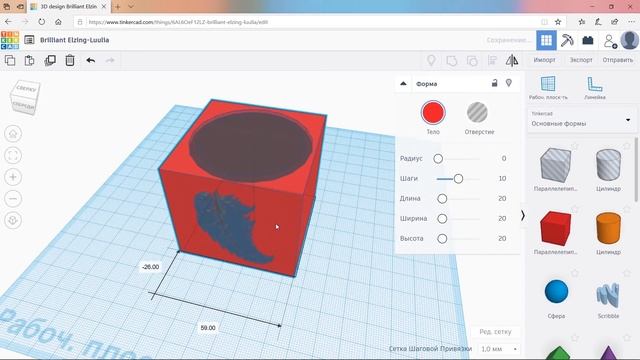Screen dimensions: 640x360
Task: Pick the orange Цилиндр shape
Action: pos(608,228)
